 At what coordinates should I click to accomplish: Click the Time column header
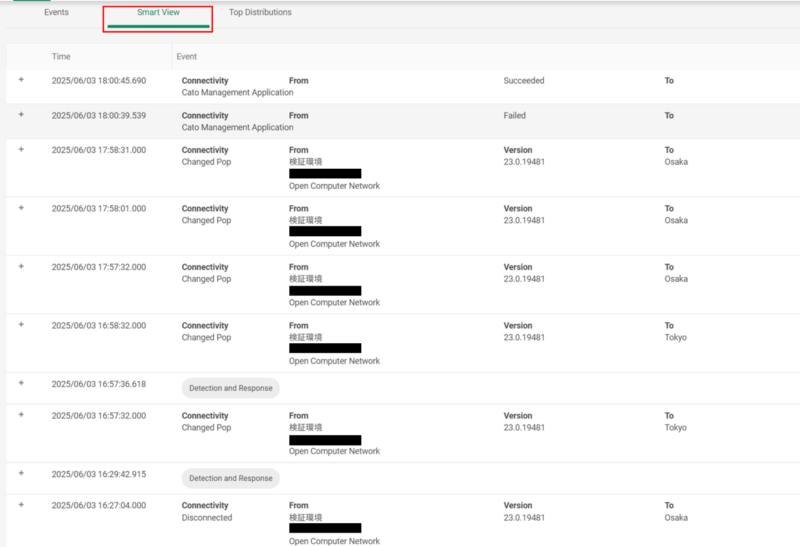tap(61, 57)
